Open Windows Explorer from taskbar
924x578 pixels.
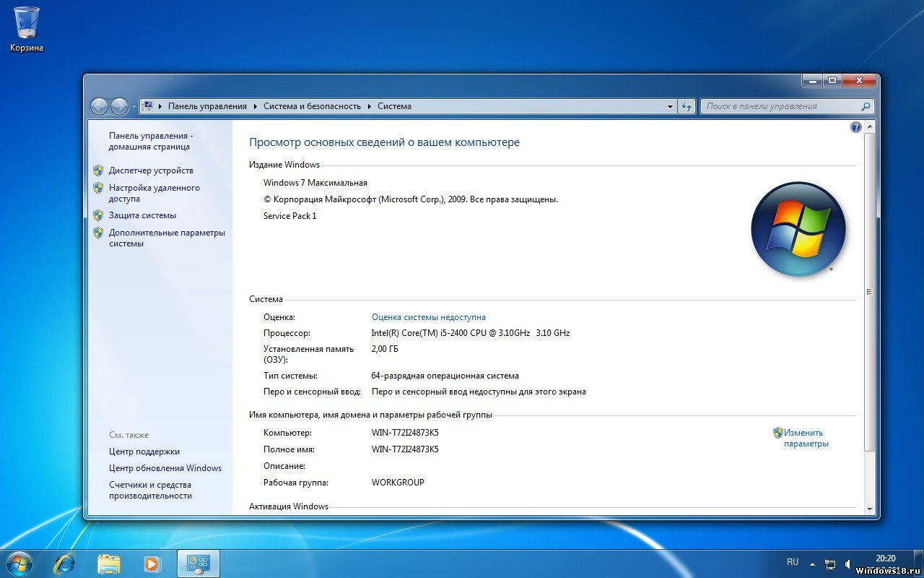(108, 564)
